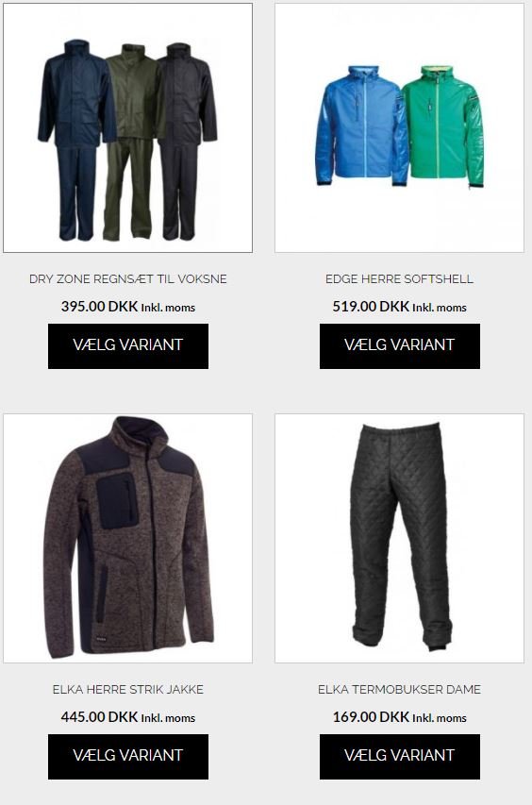Viewport: 532px width, 805px height.
Task: Click the DRY ZONE REGNSÆT TIL VOKSNE title
Action: [x=127, y=278]
